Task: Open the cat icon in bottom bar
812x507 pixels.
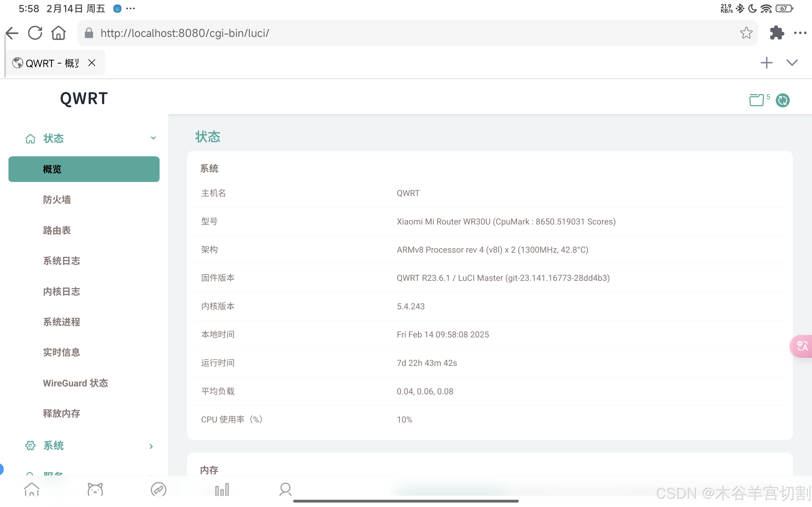Action: 95,490
